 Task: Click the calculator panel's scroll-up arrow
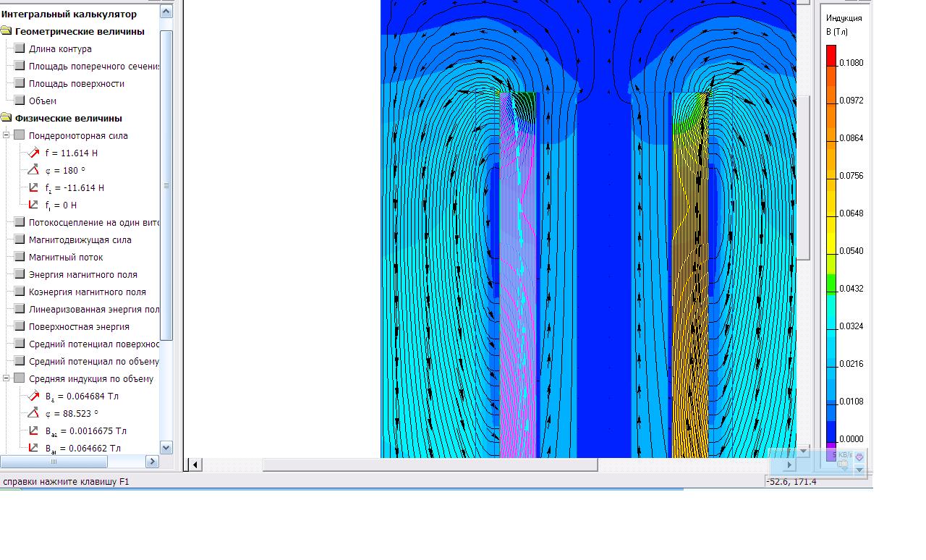point(166,11)
